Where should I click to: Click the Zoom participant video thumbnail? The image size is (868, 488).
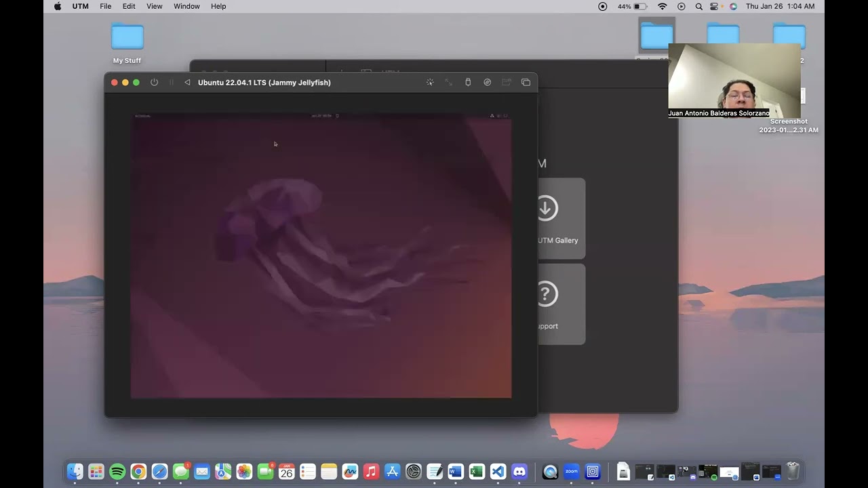pyautogui.click(x=734, y=81)
